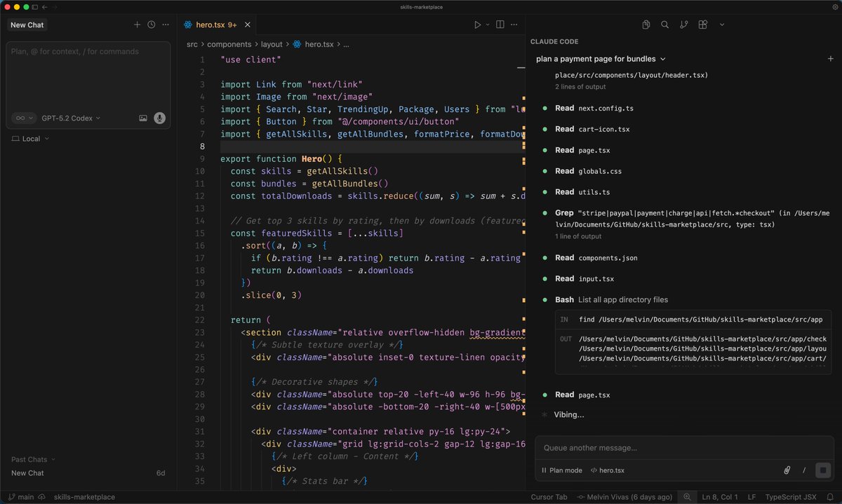Start a new chat with the plus icon
The image size is (842, 504).
(x=137, y=25)
